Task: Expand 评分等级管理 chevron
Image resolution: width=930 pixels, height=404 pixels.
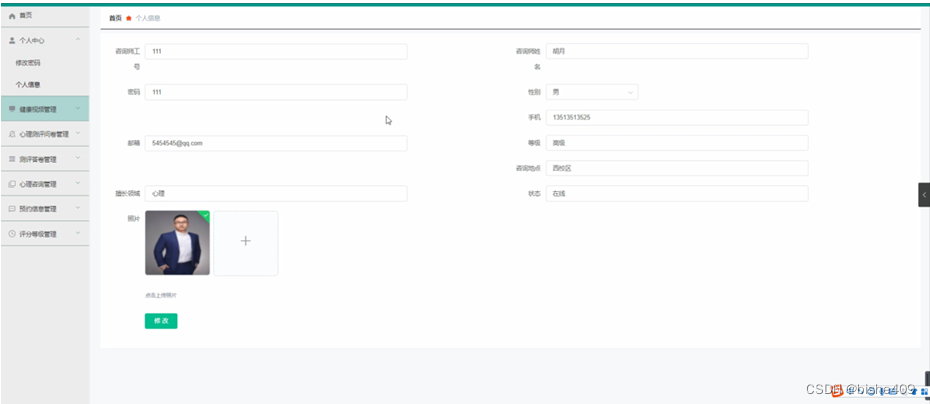Action: click(x=78, y=233)
